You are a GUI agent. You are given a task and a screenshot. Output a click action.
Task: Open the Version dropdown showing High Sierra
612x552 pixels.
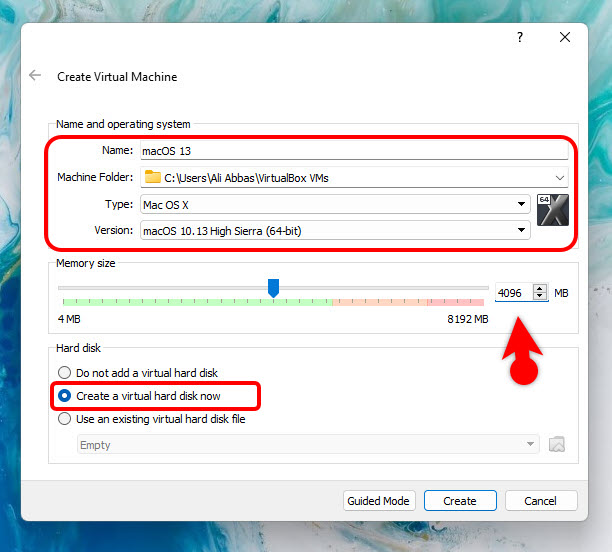tap(335, 231)
